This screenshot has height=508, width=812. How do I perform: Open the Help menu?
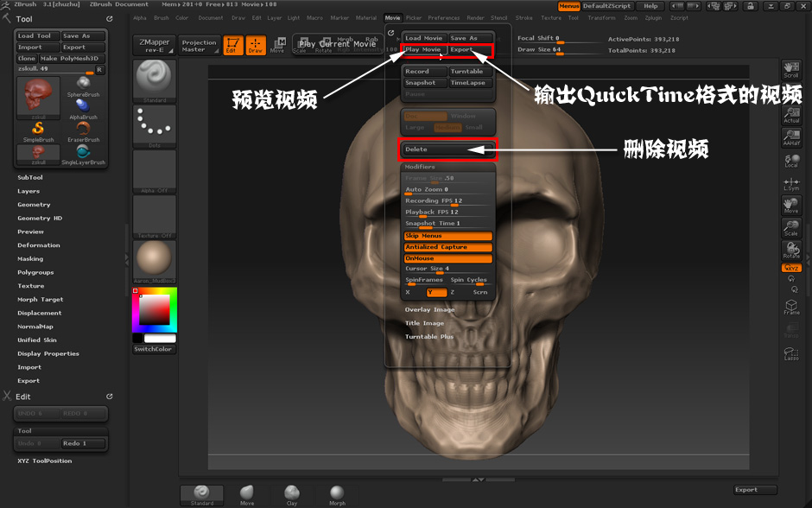[650, 6]
